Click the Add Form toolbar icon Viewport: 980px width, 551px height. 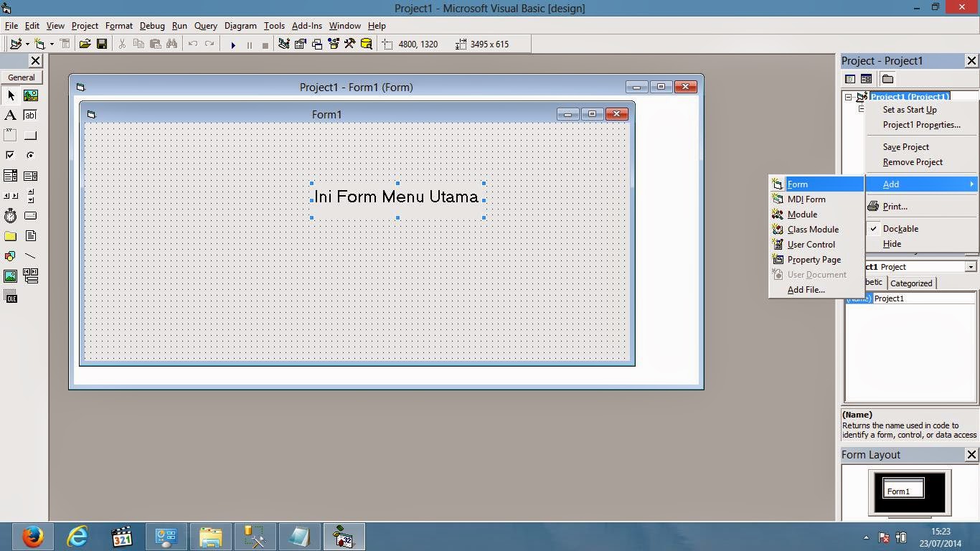pyautogui.click(x=40, y=44)
